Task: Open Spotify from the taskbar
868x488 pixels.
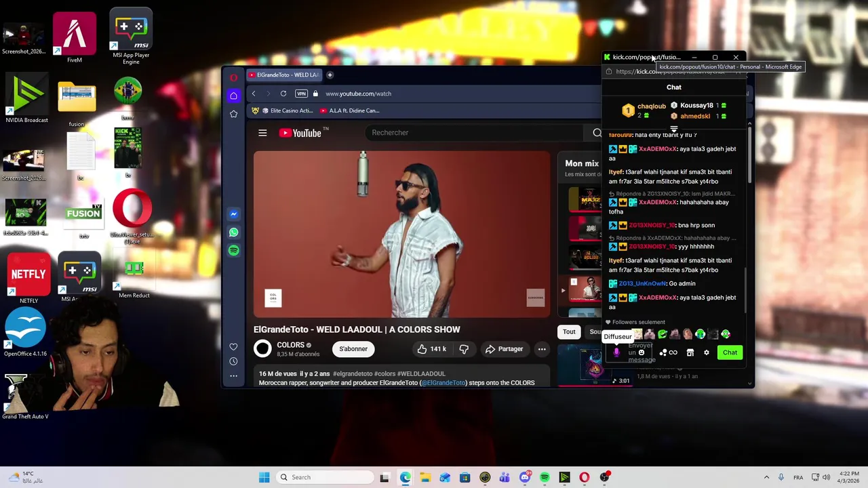Action: click(x=545, y=477)
